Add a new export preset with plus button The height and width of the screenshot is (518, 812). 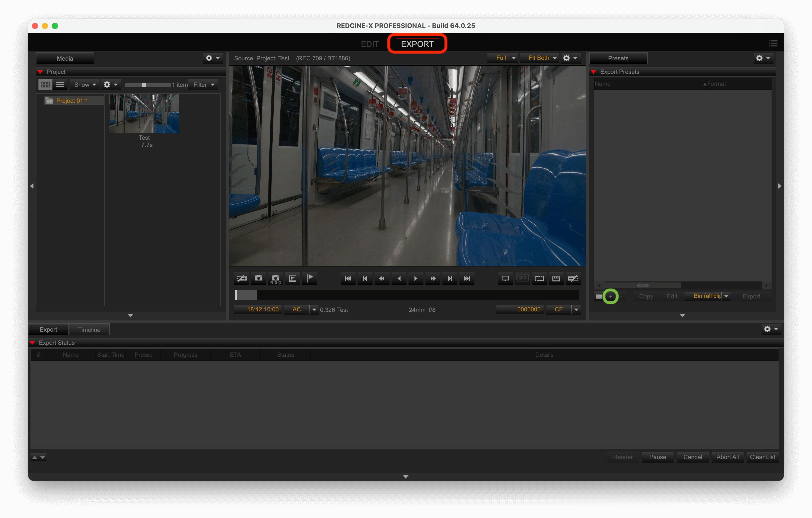tap(610, 296)
